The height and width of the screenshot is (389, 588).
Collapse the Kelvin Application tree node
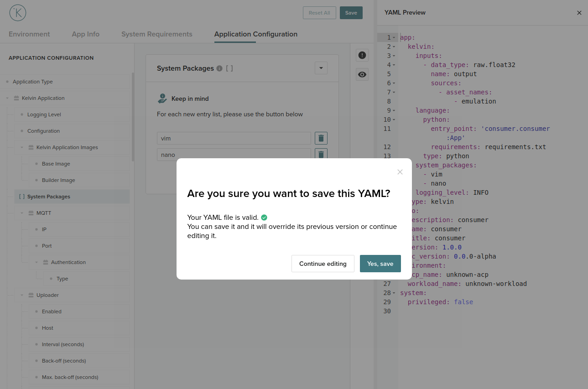click(7, 98)
